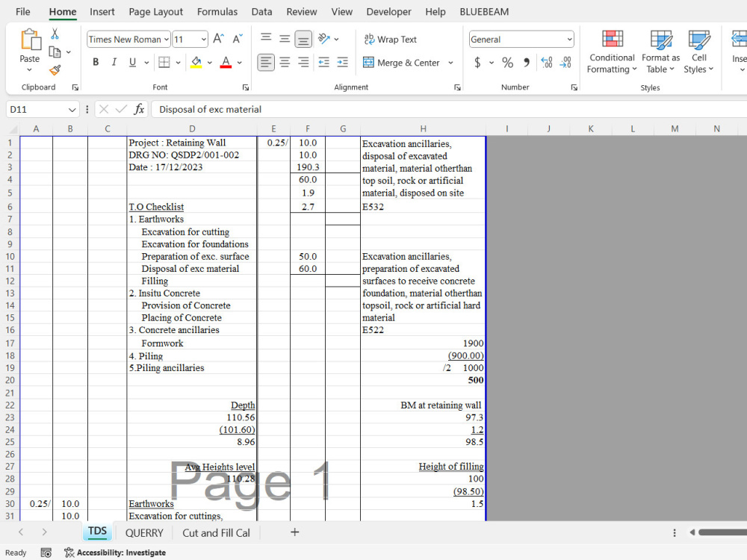Toggle italic formatting
The height and width of the screenshot is (560, 747).
(x=113, y=62)
